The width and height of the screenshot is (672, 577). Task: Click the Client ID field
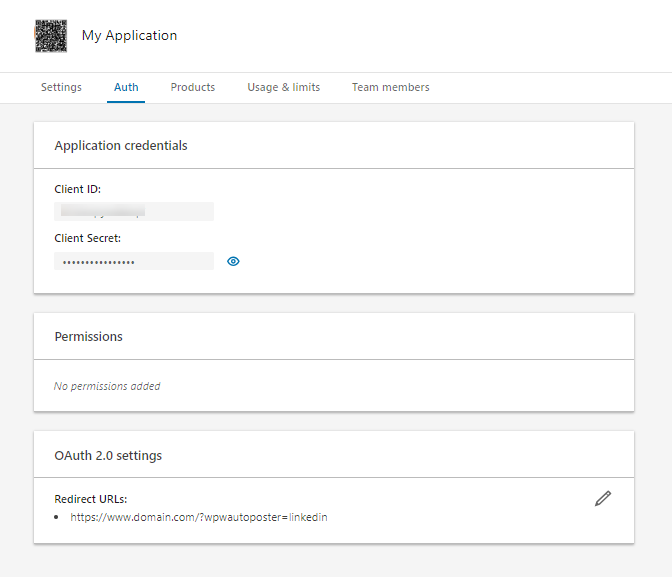[x=134, y=211]
